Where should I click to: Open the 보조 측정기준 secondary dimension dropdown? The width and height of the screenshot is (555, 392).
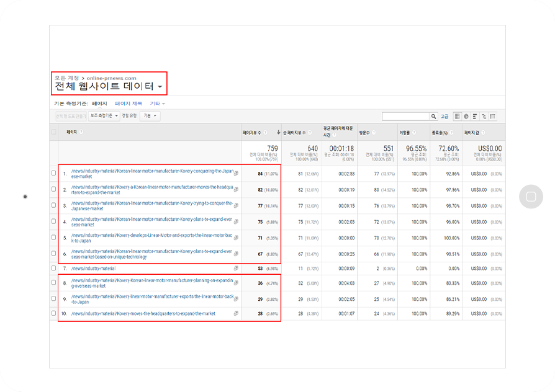pyautogui.click(x=104, y=116)
